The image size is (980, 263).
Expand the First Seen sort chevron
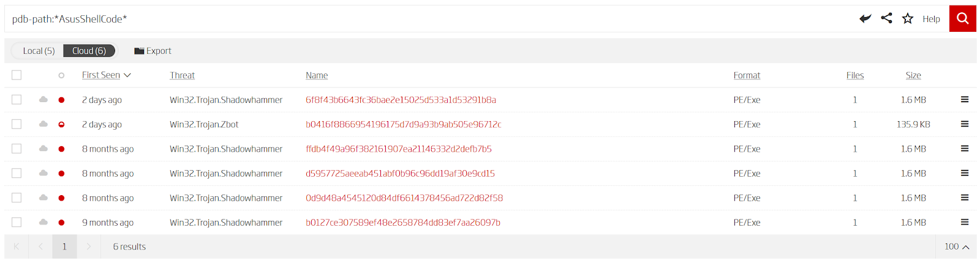(127, 75)
